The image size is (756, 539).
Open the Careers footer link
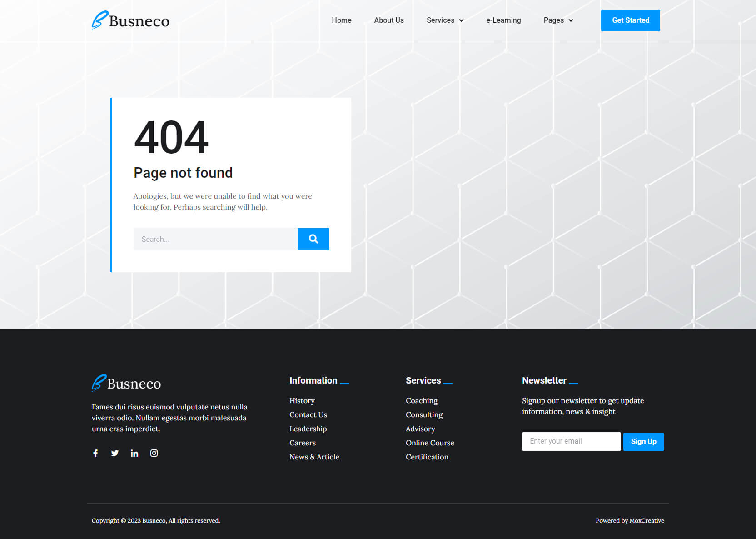[x=303, y=443]
